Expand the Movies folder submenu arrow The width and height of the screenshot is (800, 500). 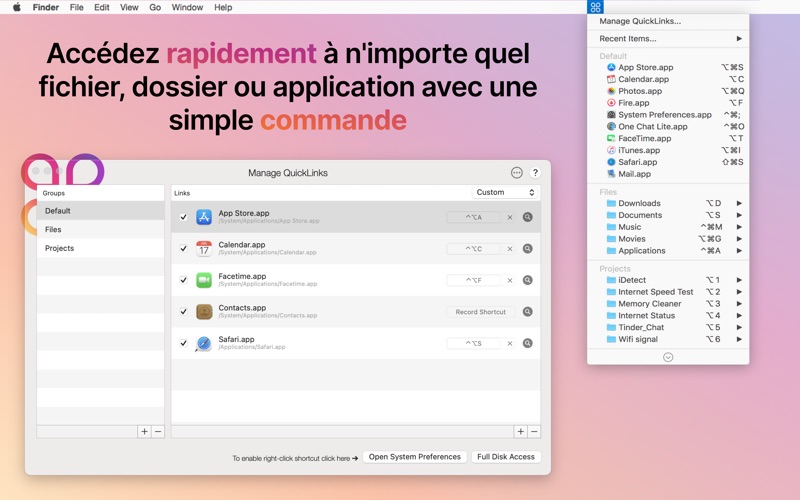coord(739,238)
